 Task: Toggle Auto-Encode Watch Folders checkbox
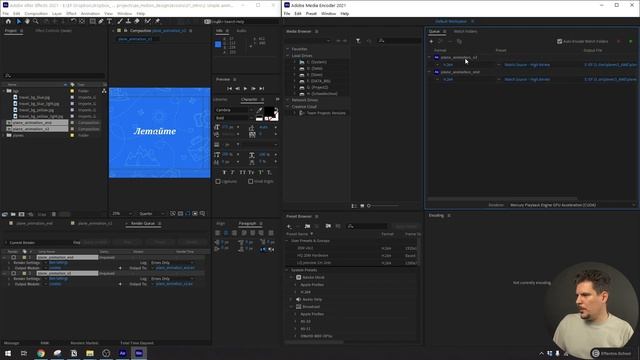pos(560,41)
